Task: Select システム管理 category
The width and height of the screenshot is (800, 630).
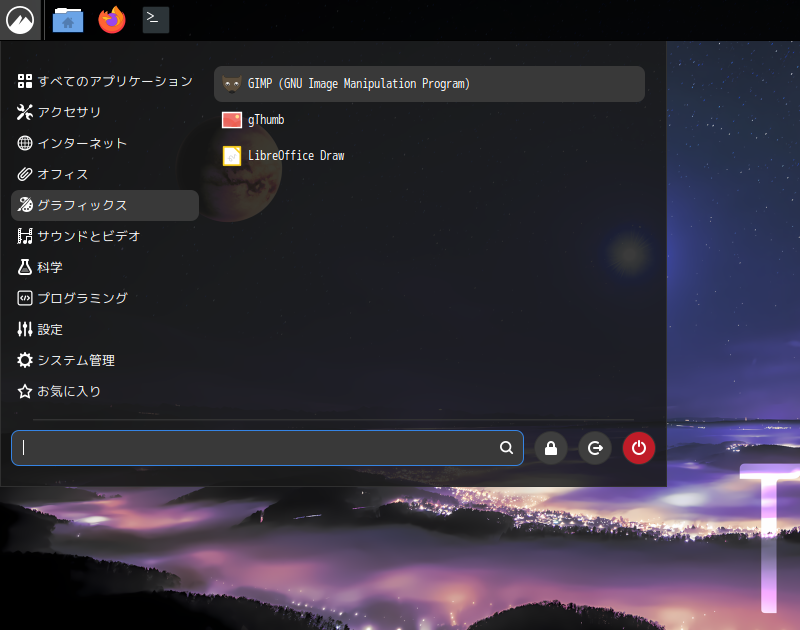Action: (105, 360)
